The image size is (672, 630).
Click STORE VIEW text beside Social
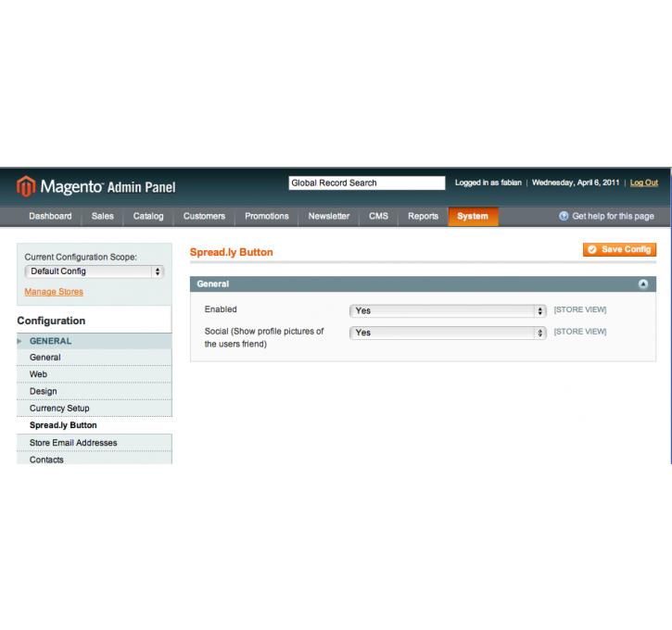[580, 332]
